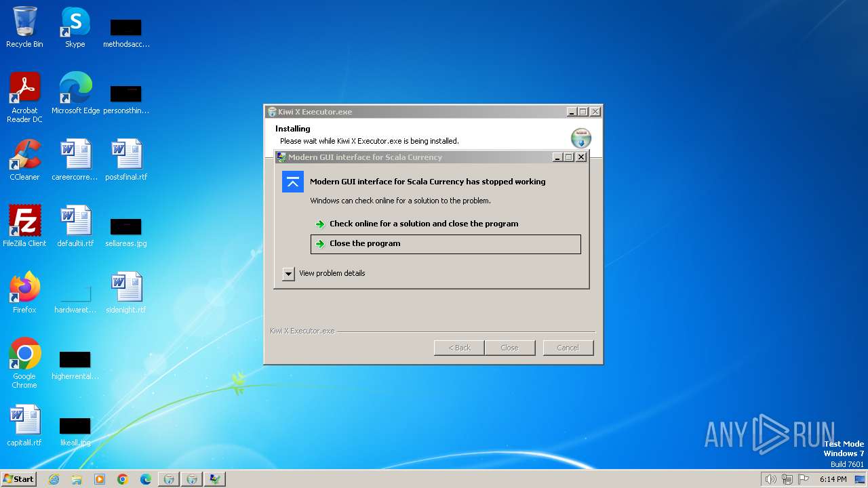Launch Firefox from desktop icon
This screenshot has height=488, width=868.
24,293
